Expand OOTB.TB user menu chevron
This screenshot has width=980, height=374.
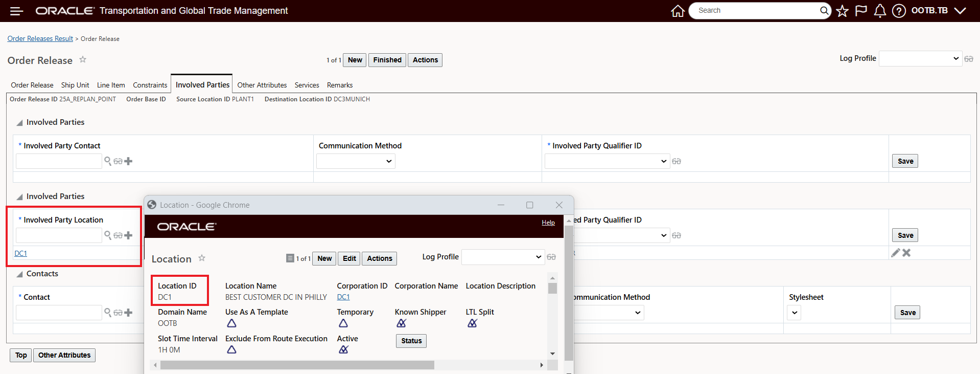click(960, 11)
